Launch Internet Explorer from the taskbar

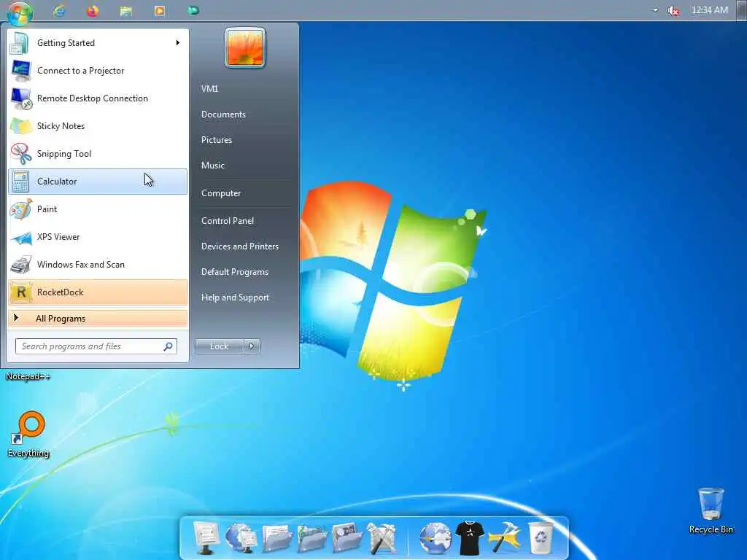click(59, 10)
